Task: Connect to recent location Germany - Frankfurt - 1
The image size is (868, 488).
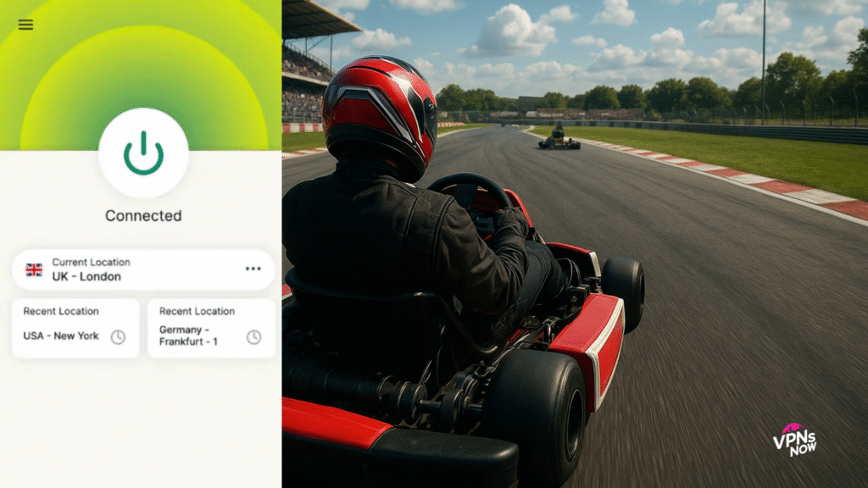Action: (x=190, y=335)
